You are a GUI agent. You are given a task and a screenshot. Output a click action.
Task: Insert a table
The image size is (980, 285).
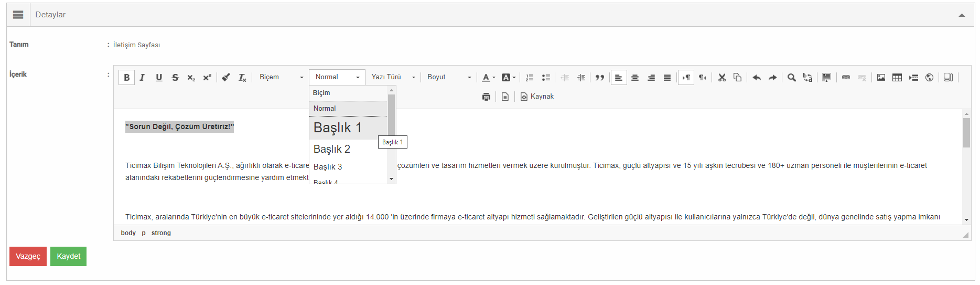pos(897,77)
